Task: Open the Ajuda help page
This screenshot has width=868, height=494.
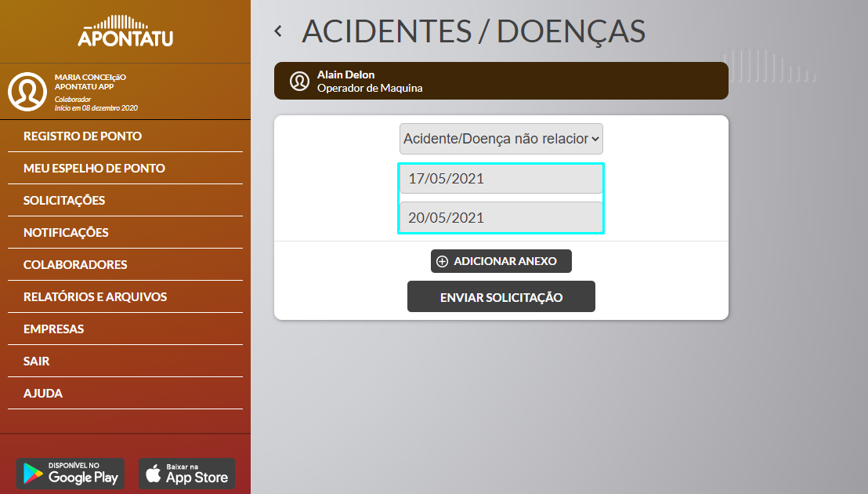Action: coord(125,393)
